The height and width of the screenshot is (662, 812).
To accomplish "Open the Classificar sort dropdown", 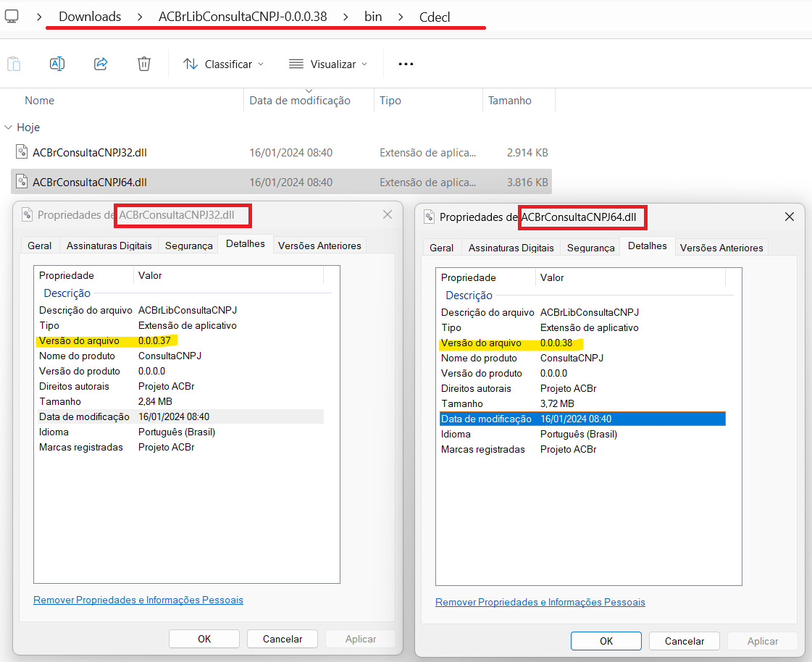I will 223,64.
